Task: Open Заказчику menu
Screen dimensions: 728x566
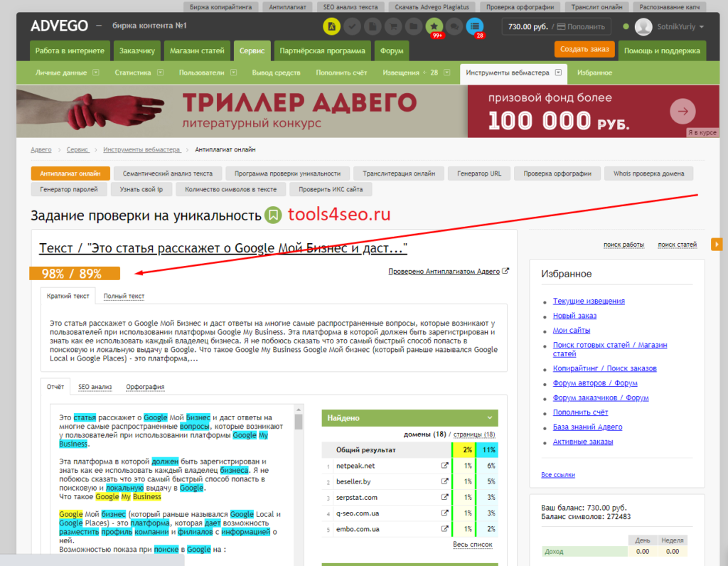Action: [137, 50]
